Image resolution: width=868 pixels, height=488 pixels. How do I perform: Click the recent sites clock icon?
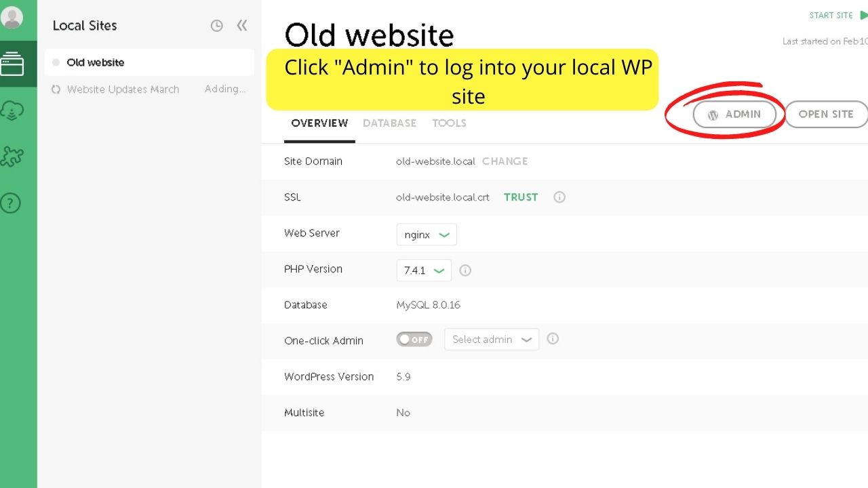[216, 26]
